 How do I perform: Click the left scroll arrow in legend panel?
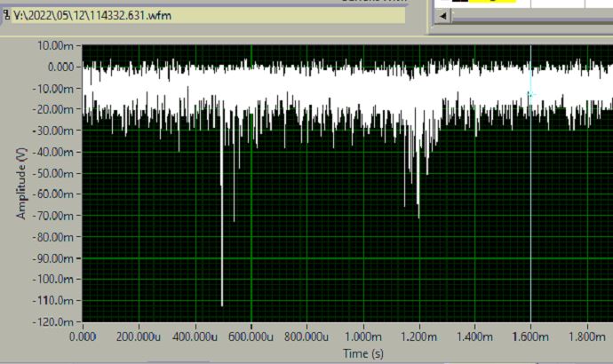(x=443, y=16)
